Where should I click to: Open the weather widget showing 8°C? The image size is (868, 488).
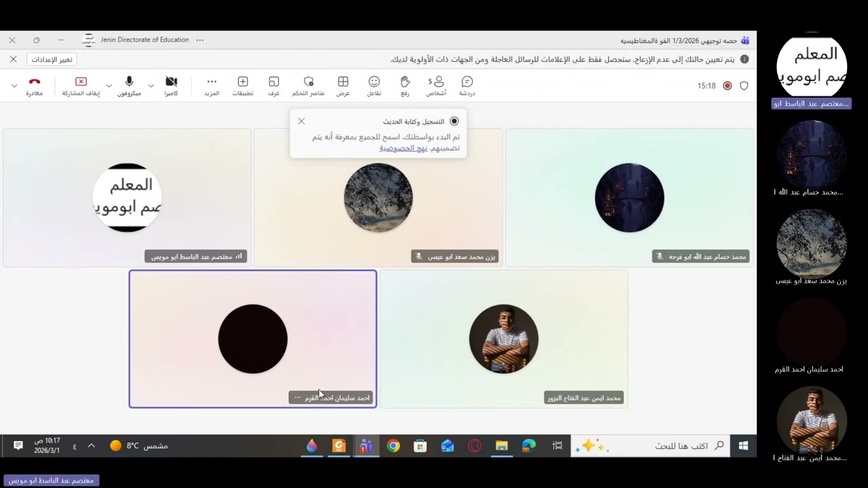tap(138, 445)
